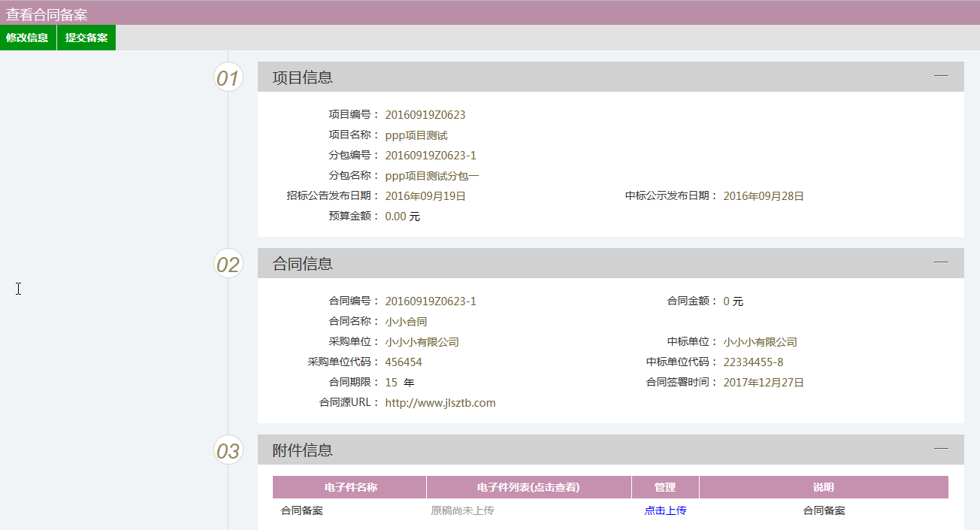Click the 说明 column header
This screenshot has width=980, height=530.
[x=823, y=487]
